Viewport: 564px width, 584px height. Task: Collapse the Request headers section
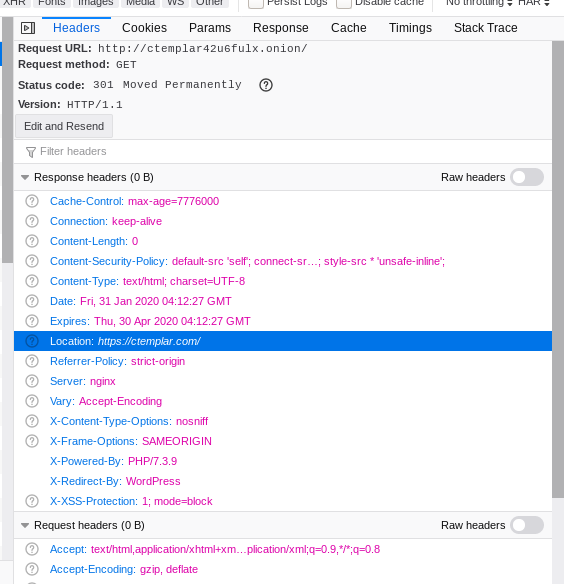click(x=25, y=525)
